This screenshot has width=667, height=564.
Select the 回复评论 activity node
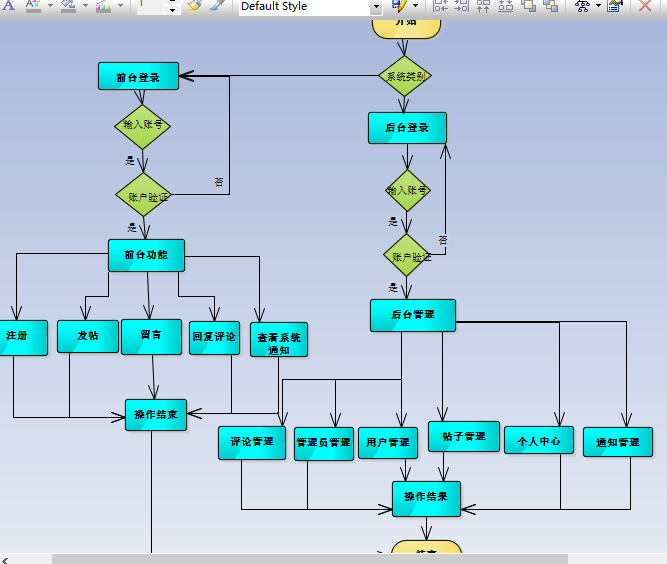pos(214,338)
